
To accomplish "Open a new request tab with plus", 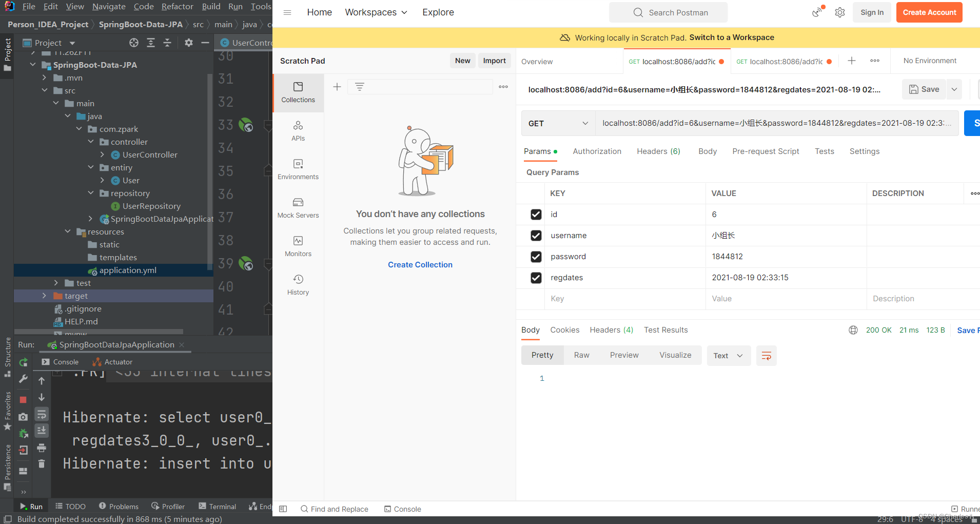I will (x=852, y=61).
